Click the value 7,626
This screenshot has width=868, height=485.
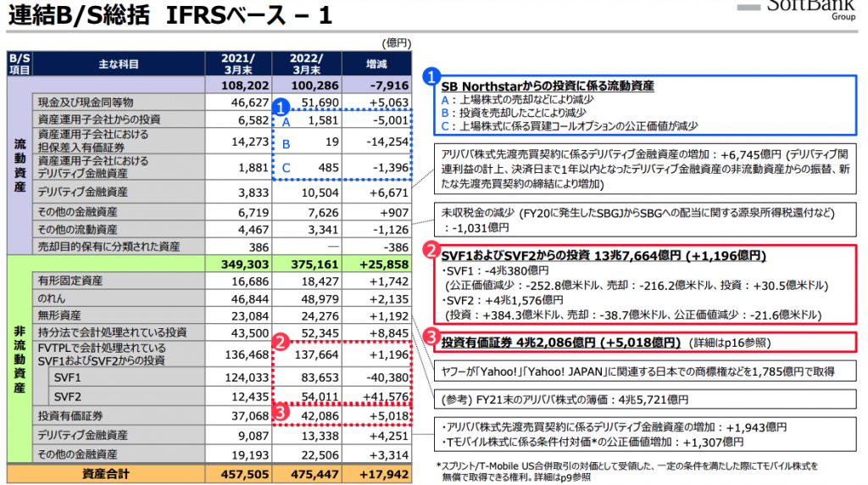pos(323,213)
